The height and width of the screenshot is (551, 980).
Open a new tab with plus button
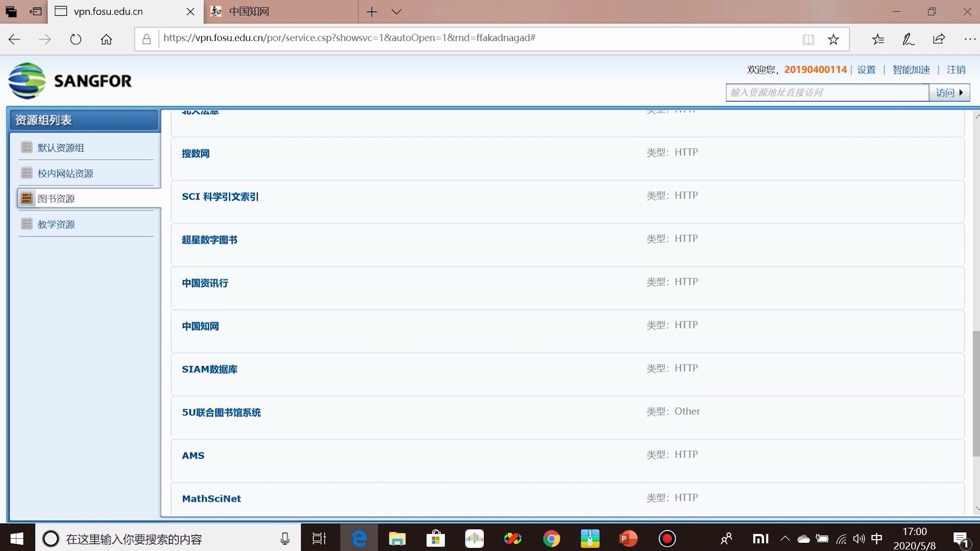[372, 11]
